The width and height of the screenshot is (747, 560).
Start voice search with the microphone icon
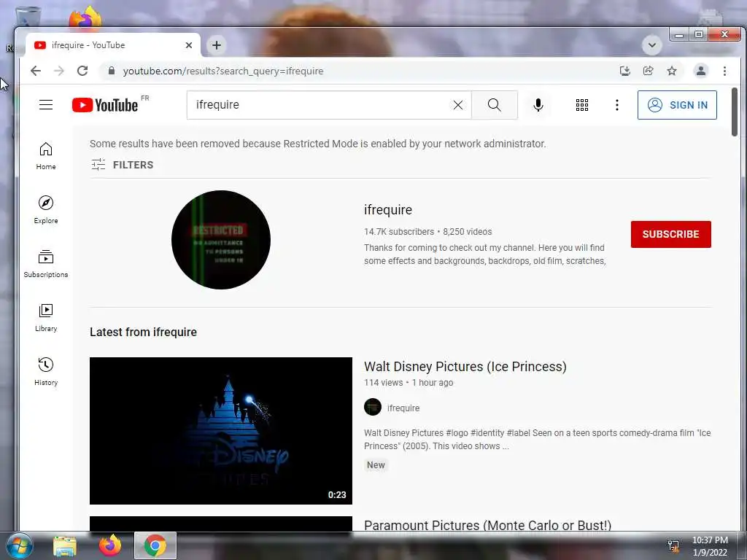(538, 105)
